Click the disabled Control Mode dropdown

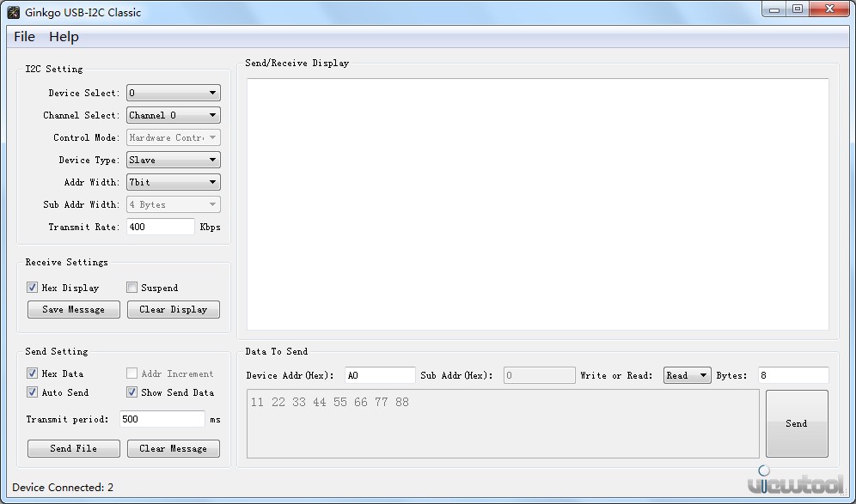coord(174,137)
